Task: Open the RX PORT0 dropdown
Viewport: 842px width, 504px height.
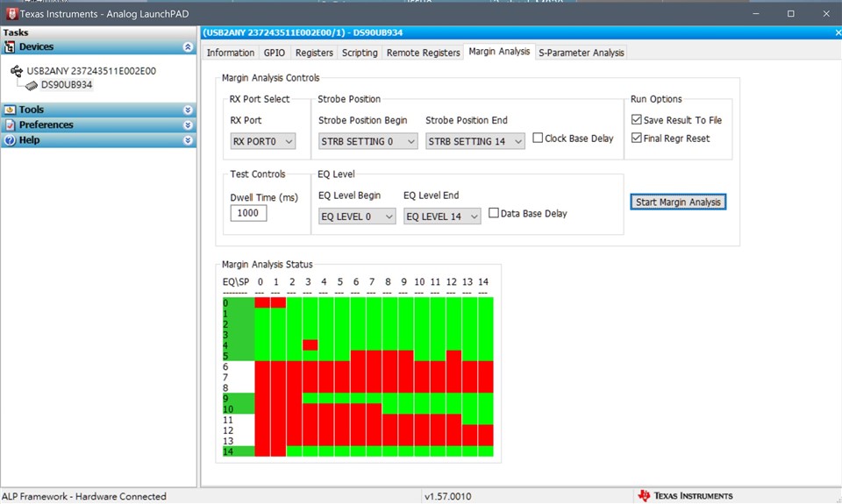Action: pyautogui.click(x=262, y=141)
